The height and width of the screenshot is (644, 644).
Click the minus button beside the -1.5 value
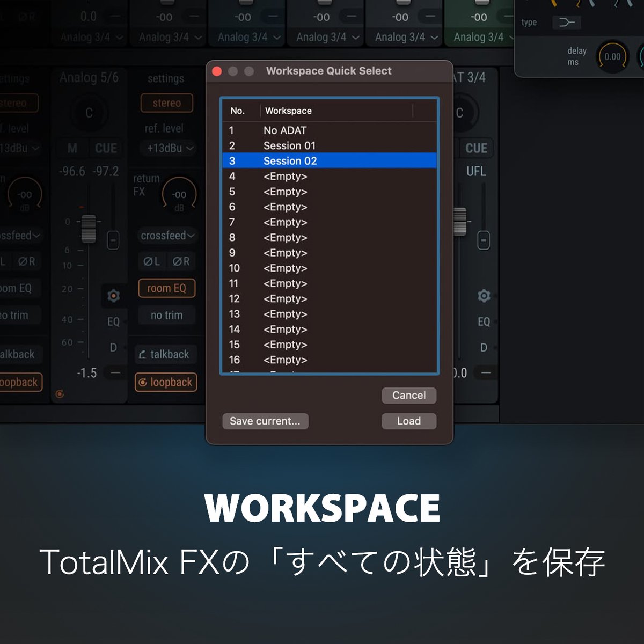pos(115,372)
